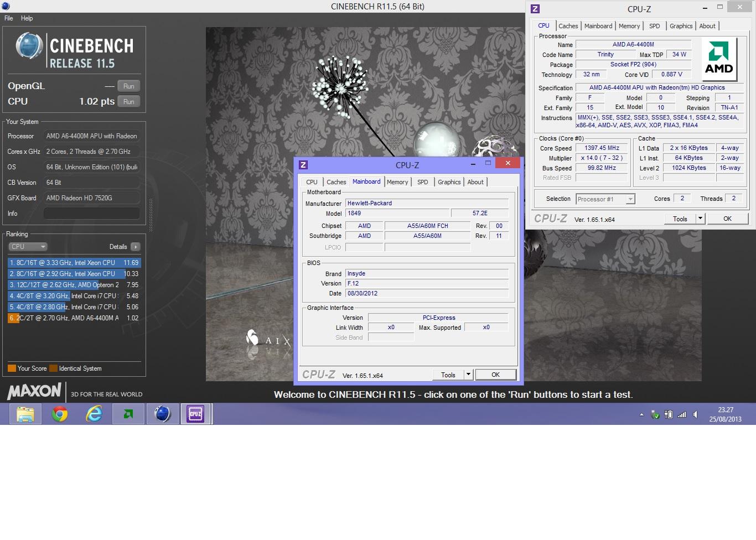Open the ranking CPU dropdown
Screen dimensions: 756x540
(x=28, y=247)
